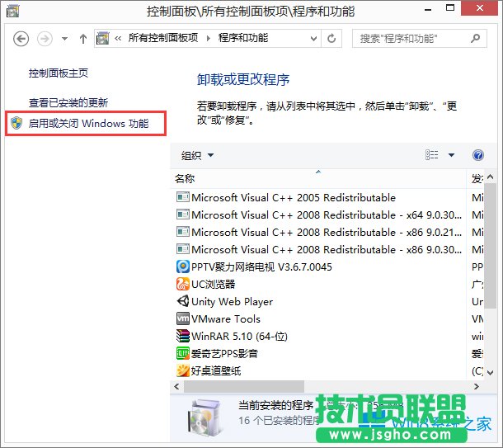Image resolution: width=503 pixels, height=448 pixels.
Task: Open 启用或关闭 Windows 功能 link
Action: 88,123
